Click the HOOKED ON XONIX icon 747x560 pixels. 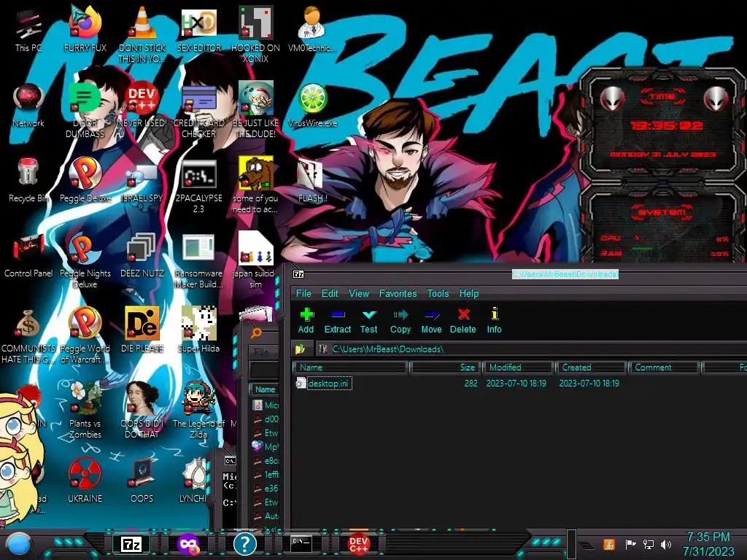tap(255, 34)
